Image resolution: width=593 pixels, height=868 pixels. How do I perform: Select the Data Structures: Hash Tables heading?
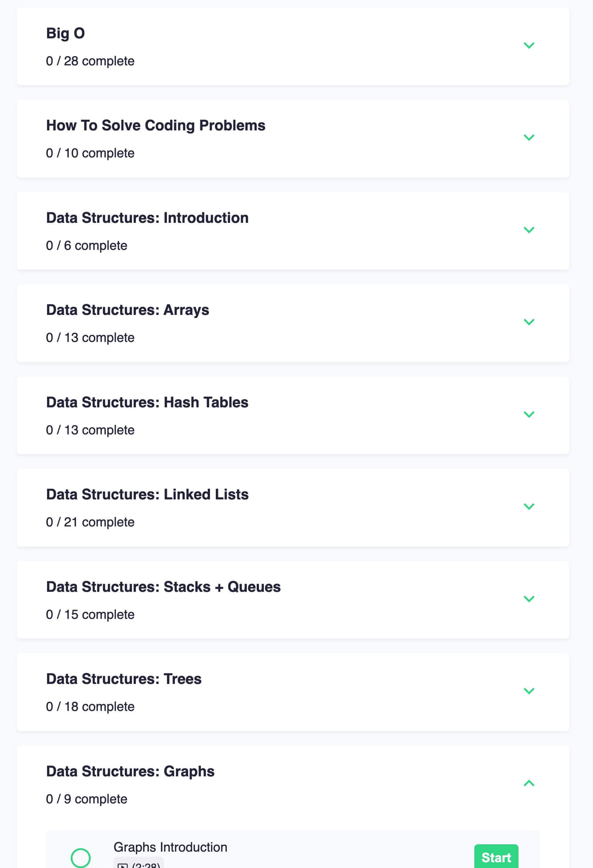click(147, 402)
